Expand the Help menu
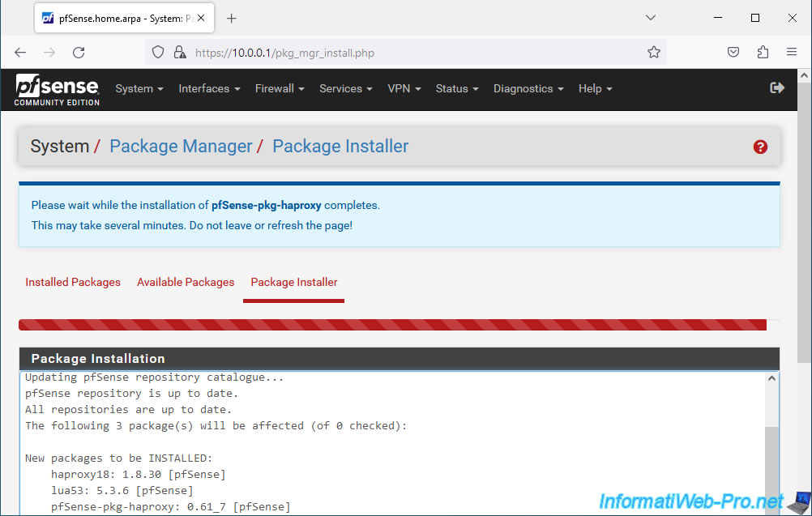812x516 pixels. 595,88
